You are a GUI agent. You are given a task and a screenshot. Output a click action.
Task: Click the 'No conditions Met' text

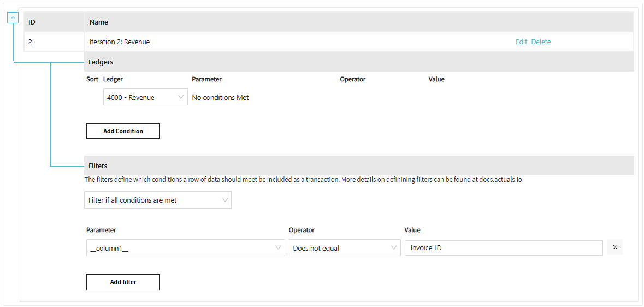click(221, 97)
